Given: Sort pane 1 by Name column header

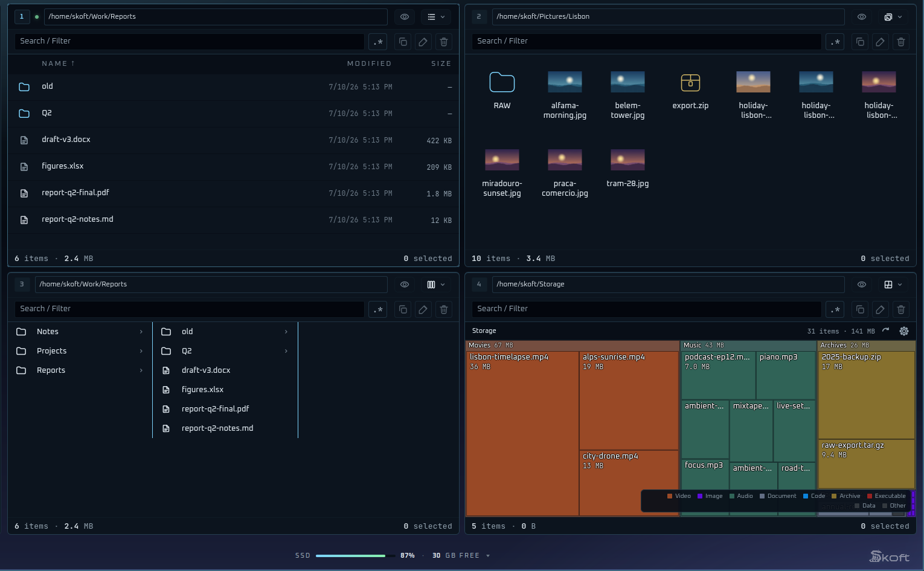Looking at the screenshot, I should tap(58, 63).
